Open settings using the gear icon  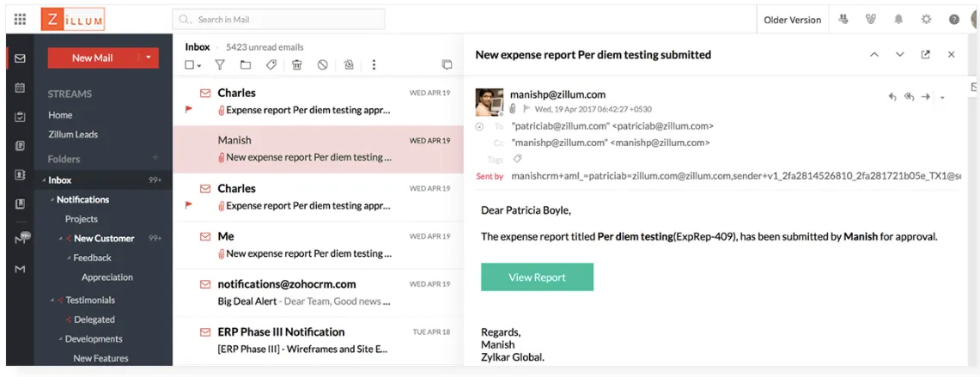(926, 20)
